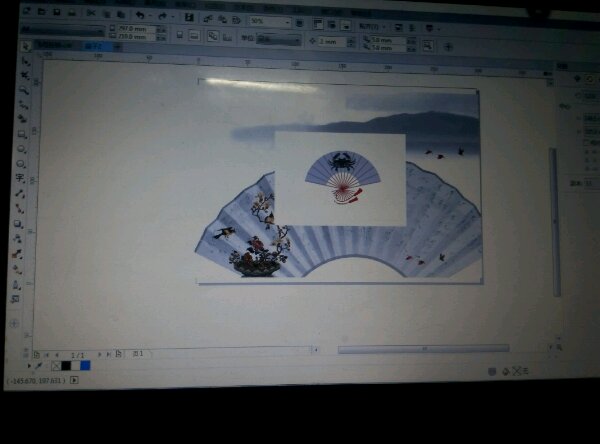Open the redo history dropdown arrow
Image resolution: width=600 pixels, height=444 pixels.
(x=173, y=16)
